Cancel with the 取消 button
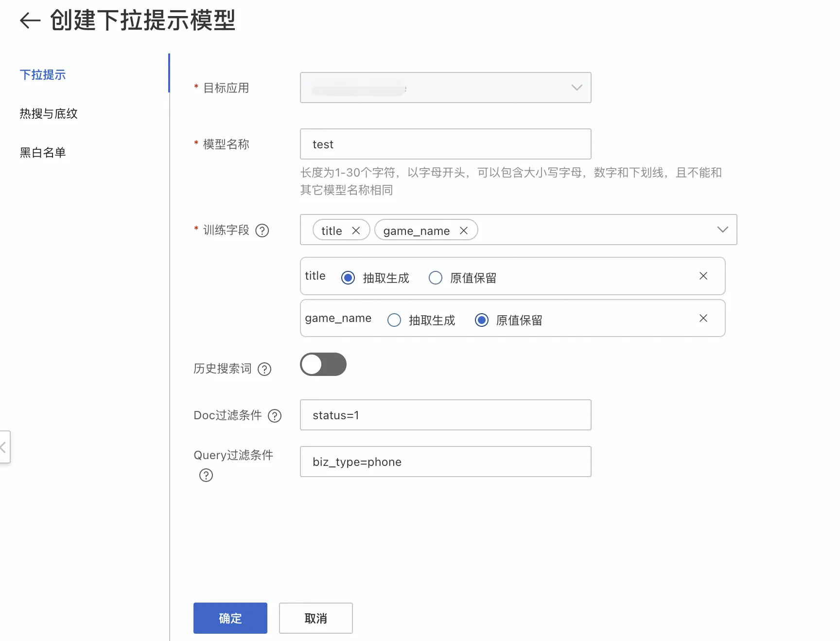 click(316, 618)
